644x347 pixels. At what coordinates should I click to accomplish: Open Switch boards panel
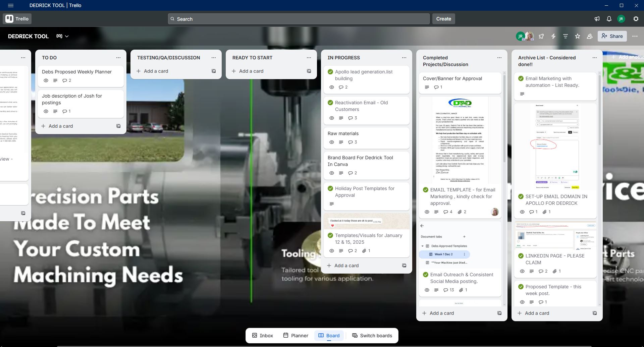tap(372, 336)
